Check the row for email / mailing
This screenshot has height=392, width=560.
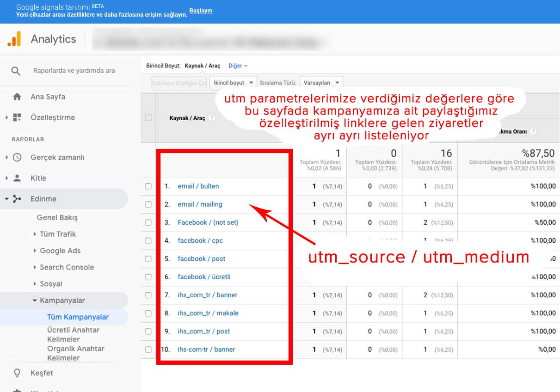pos(148,204)
